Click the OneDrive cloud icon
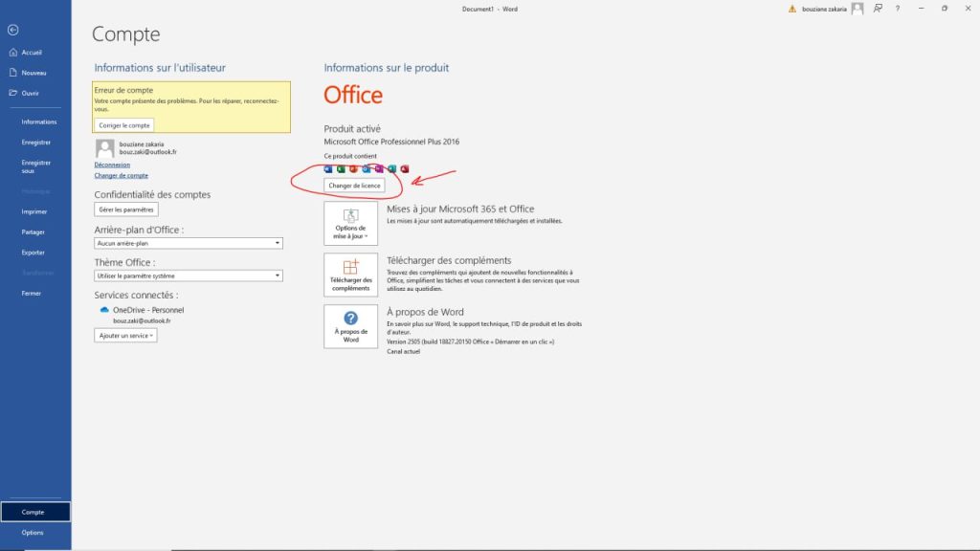 (x=104, y=310)
